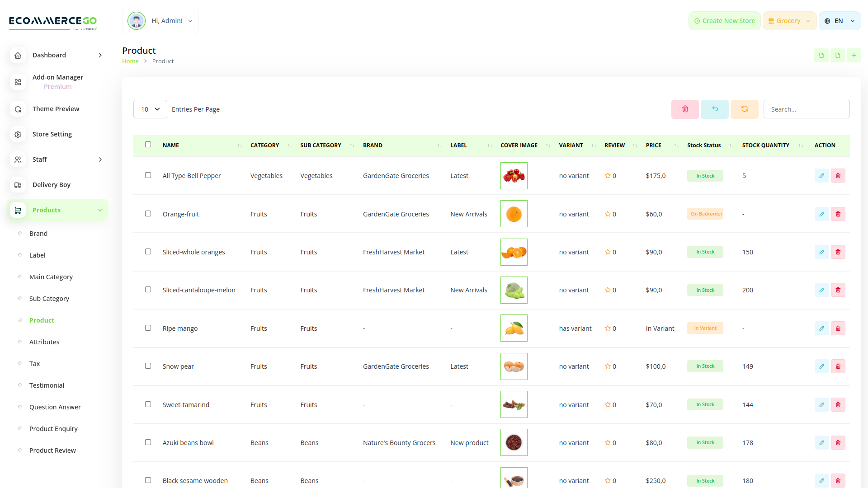Click inside the Search input field

pyautogui.click(x=807, y=109)
